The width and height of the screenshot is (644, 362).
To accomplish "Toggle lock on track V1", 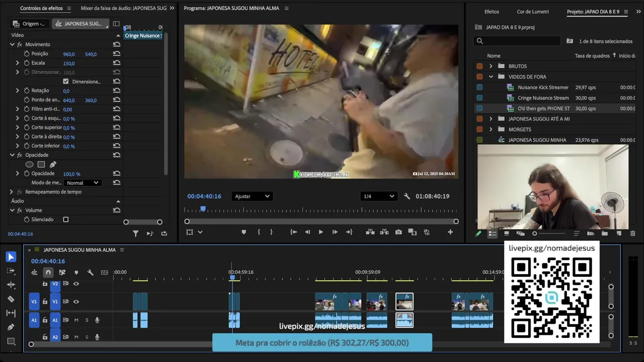I will 45,302.
